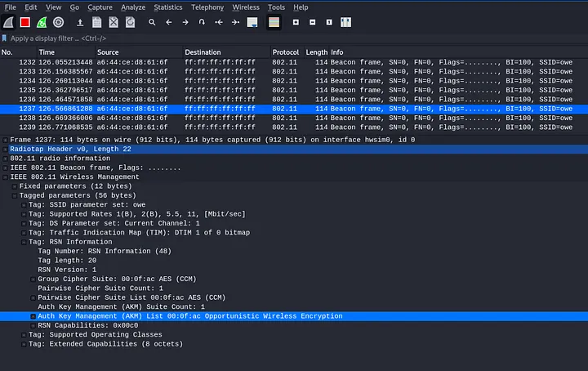Click the Source column header
The height and width of the screenshot is (371, 588).
click(x=109, y=52)
